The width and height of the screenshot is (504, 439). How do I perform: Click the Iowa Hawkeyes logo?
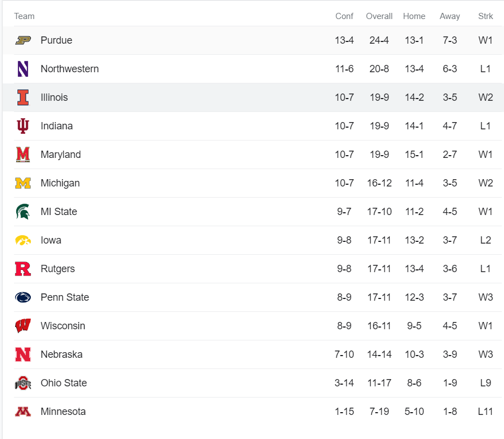pyautogui.click(x=23, y=240)
